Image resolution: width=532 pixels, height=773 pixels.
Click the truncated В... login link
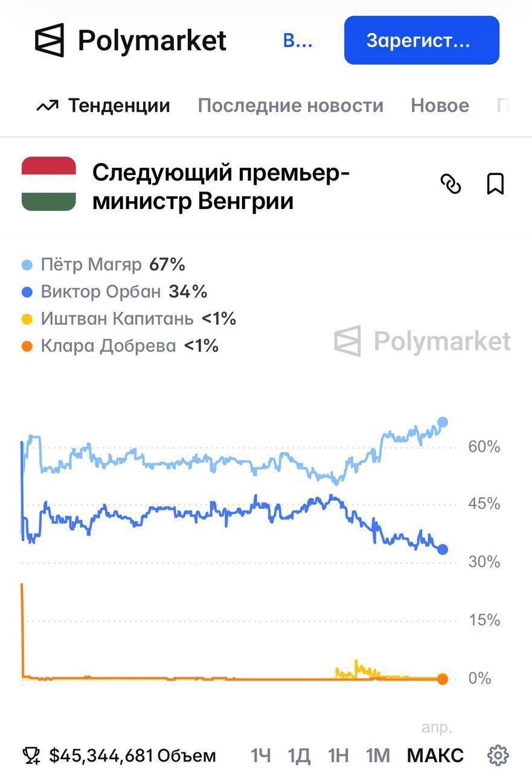298,40
